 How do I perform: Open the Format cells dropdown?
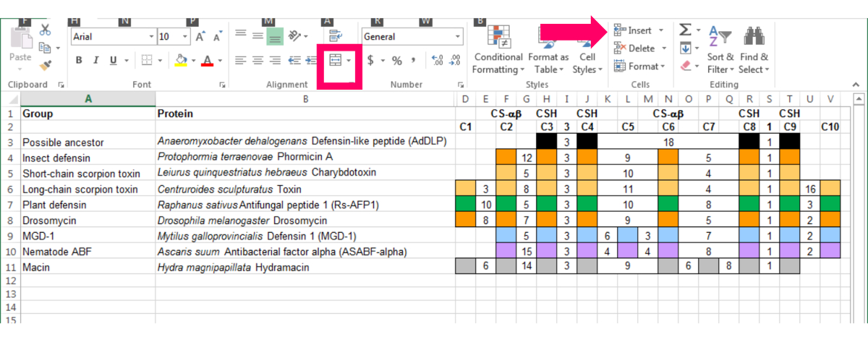click(x=639, y=67)
